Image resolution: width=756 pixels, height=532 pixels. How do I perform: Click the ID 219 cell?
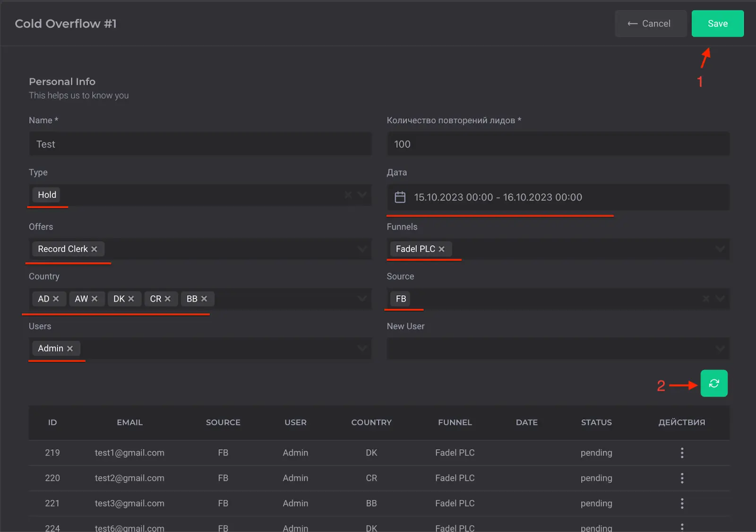[52, 453]
